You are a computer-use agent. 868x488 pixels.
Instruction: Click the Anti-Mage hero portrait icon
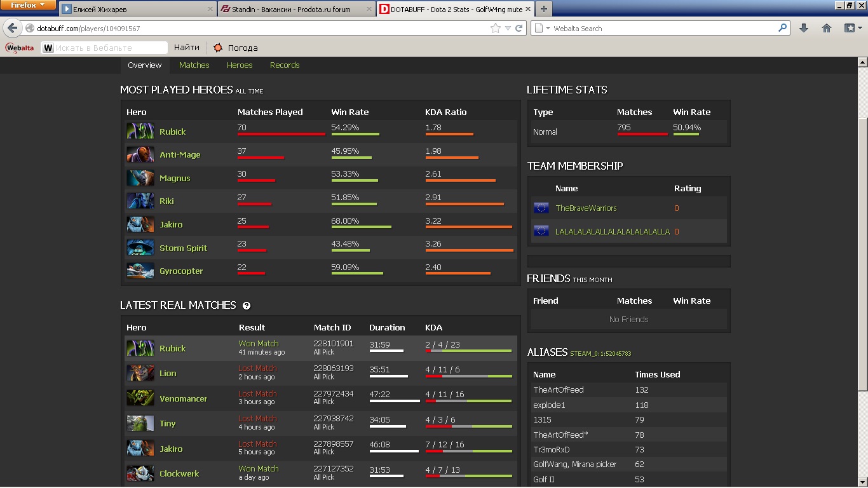pos(140,154)
